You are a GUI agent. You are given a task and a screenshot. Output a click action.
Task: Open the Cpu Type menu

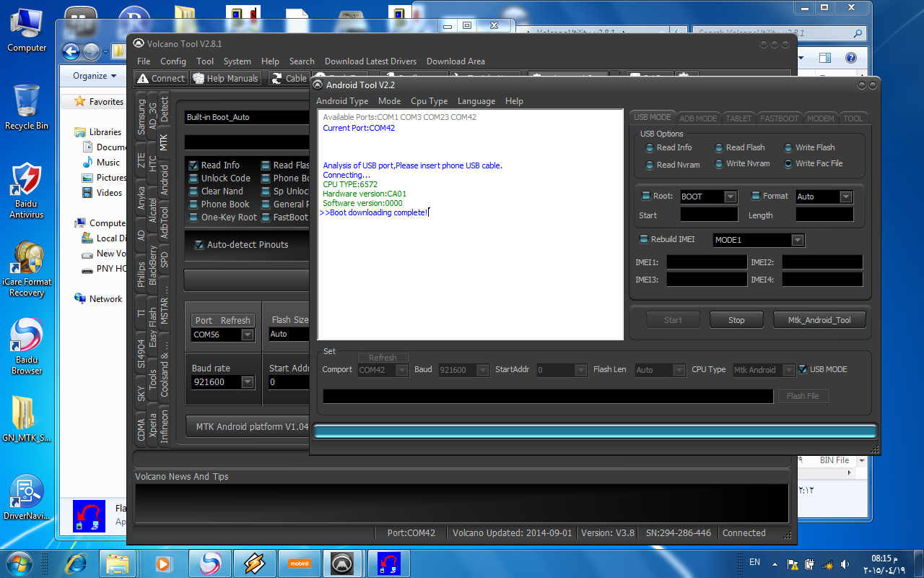pyautogui.click(x=429, y=101)
